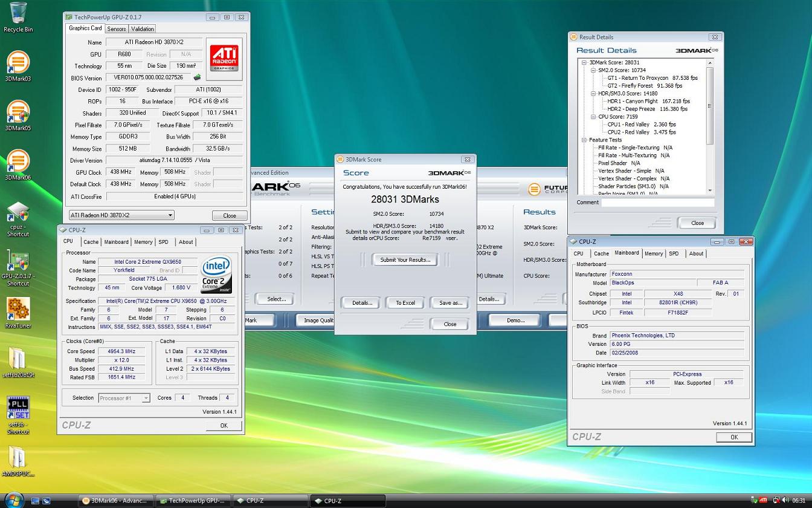Click the Windows Start orb

(13, 500)
